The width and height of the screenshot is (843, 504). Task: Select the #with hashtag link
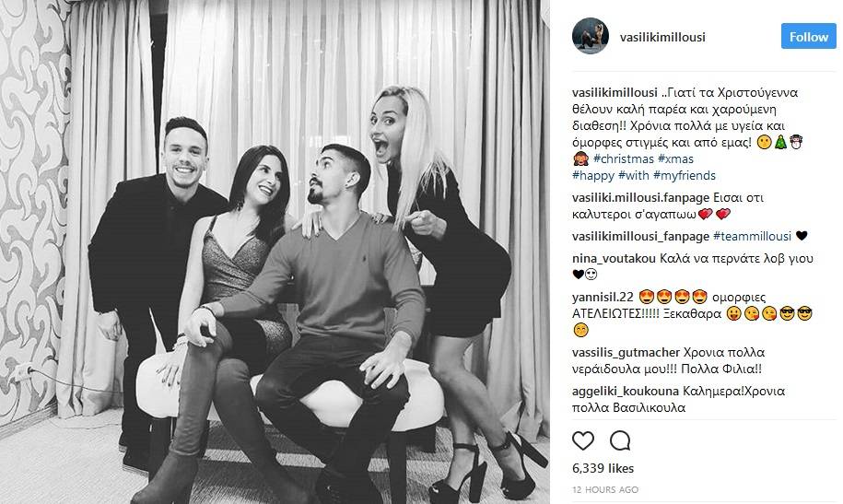pyautogui.click(x=634, y=175)
